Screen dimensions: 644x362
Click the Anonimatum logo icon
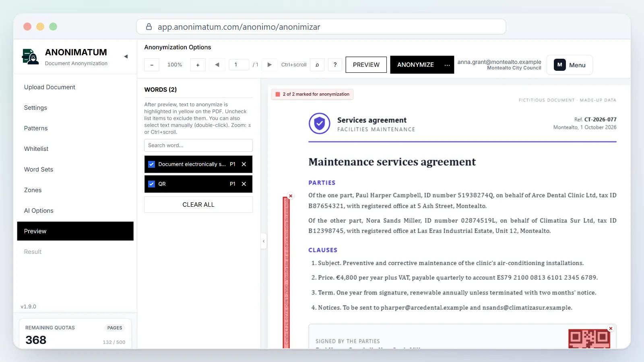click(30, 57)
